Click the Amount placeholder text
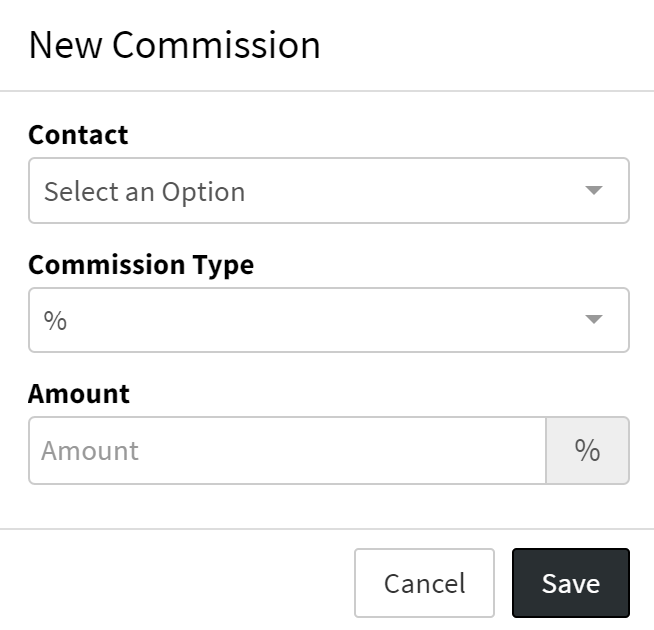Viewport: 654px width, 630px height. click(90, 450)
